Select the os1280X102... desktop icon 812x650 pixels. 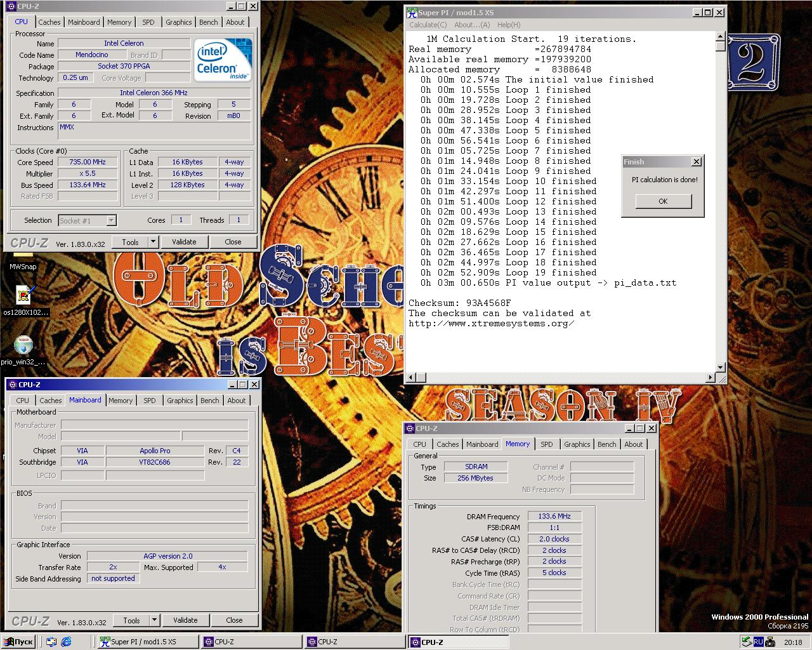coord(25,300)
